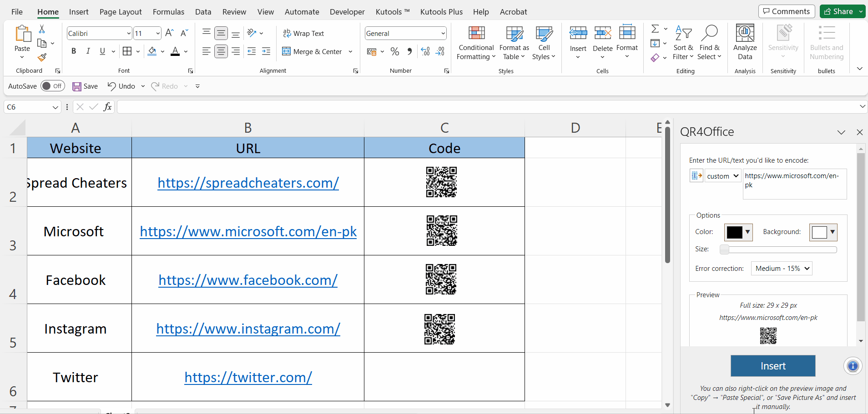The image size is (868, 414).
Task: Decrease font size with the small A icon
Action: tap(184, 33)
